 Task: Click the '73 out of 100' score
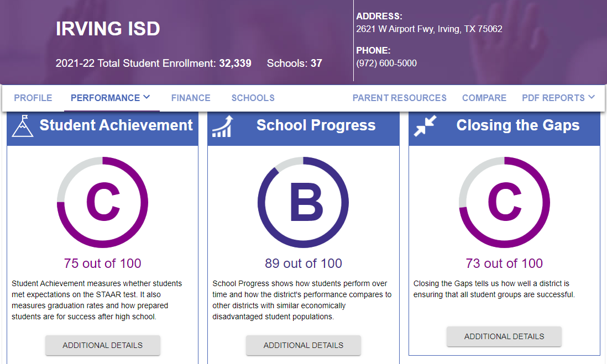[504, 263]
